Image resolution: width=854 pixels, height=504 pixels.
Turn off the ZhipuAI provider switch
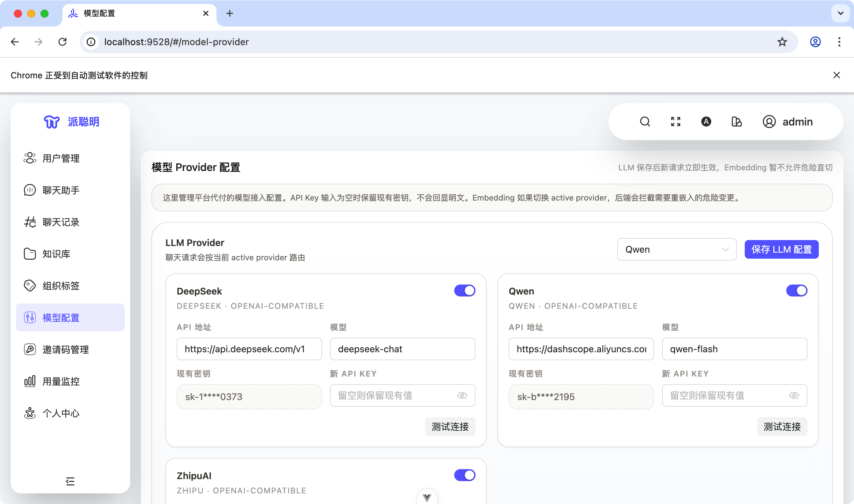point(464,475)
